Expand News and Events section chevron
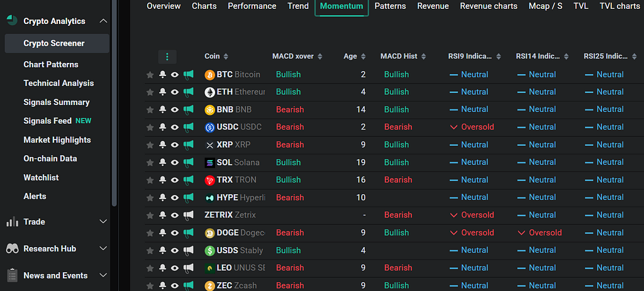The height and width of the screenshot is (291, 644). pos(104,275)
